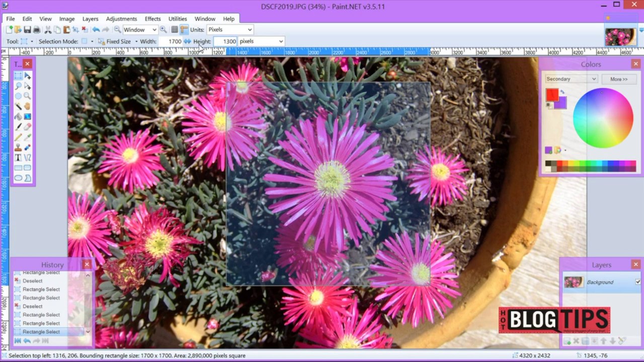644x362 pixels.
Task: Select the Clone Stamp tool
Action: pyautogui.click(x=18, y=147)
